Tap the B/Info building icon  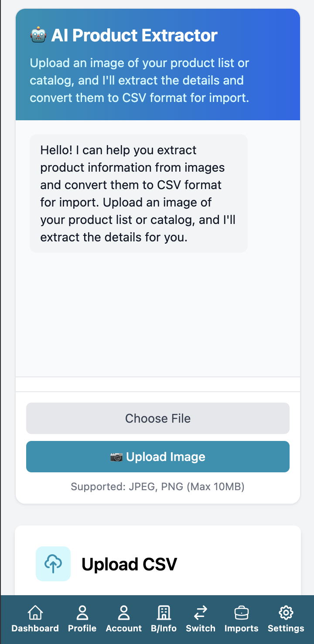[164, 612]
